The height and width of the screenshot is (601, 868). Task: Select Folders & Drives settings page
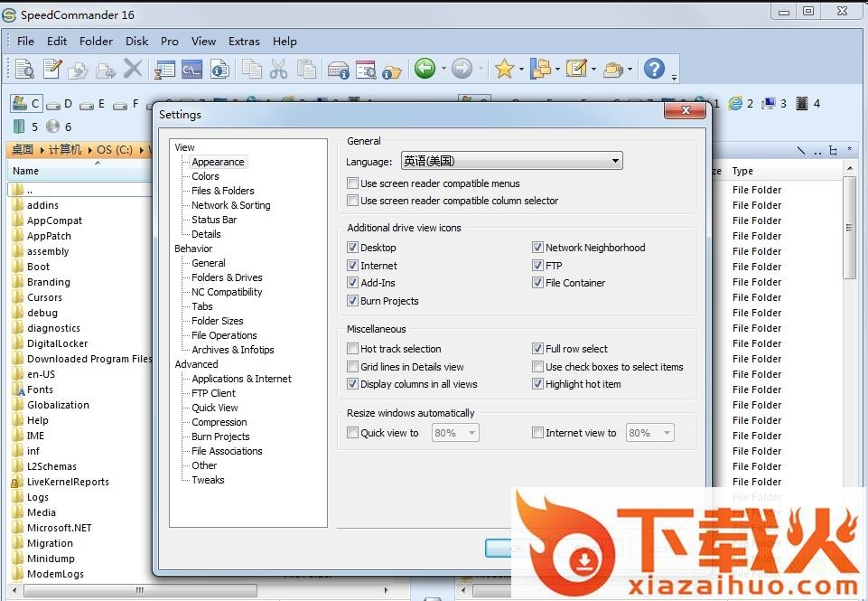tap(227, 277)
